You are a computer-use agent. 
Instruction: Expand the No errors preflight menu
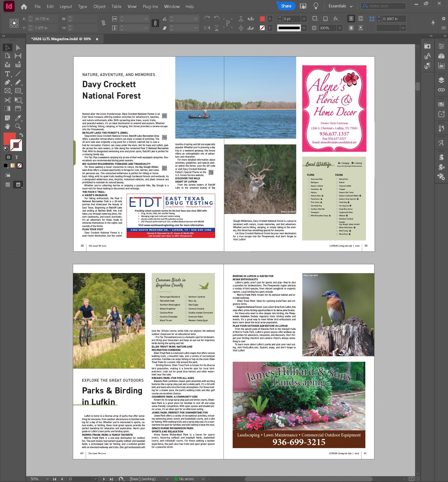[203, 479]
